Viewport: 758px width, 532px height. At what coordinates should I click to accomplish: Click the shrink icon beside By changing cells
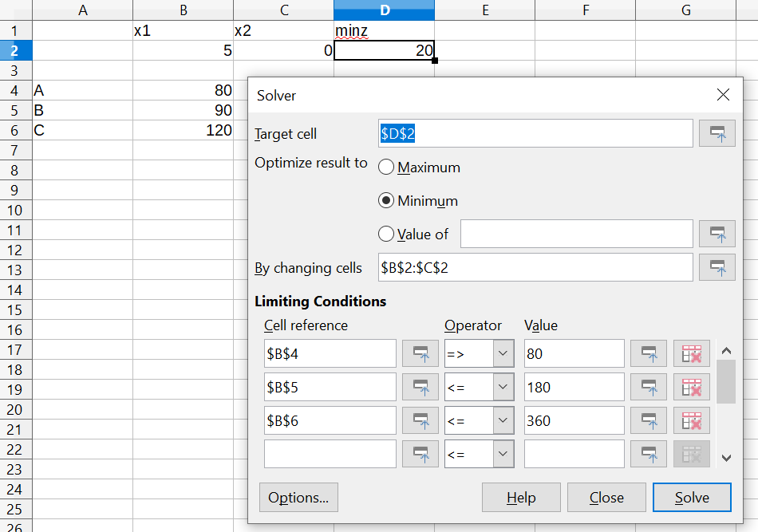(717, 267)
